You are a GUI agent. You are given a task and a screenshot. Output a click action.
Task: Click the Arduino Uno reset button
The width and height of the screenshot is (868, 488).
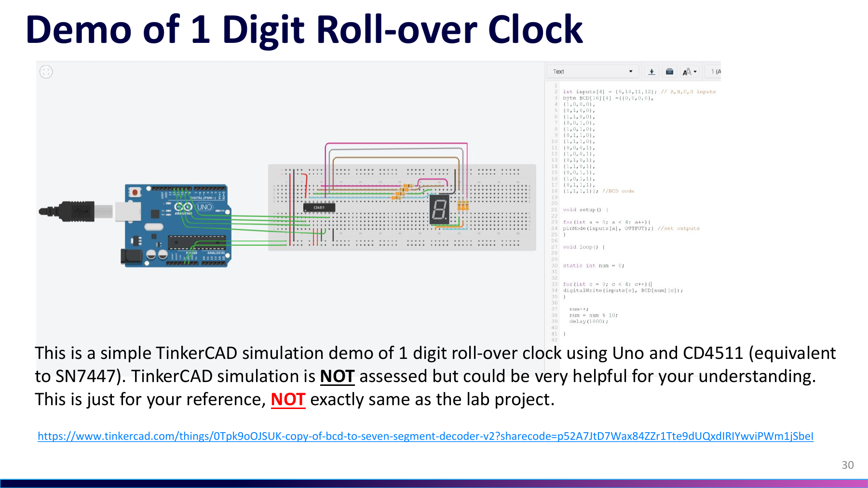point(135,193)
